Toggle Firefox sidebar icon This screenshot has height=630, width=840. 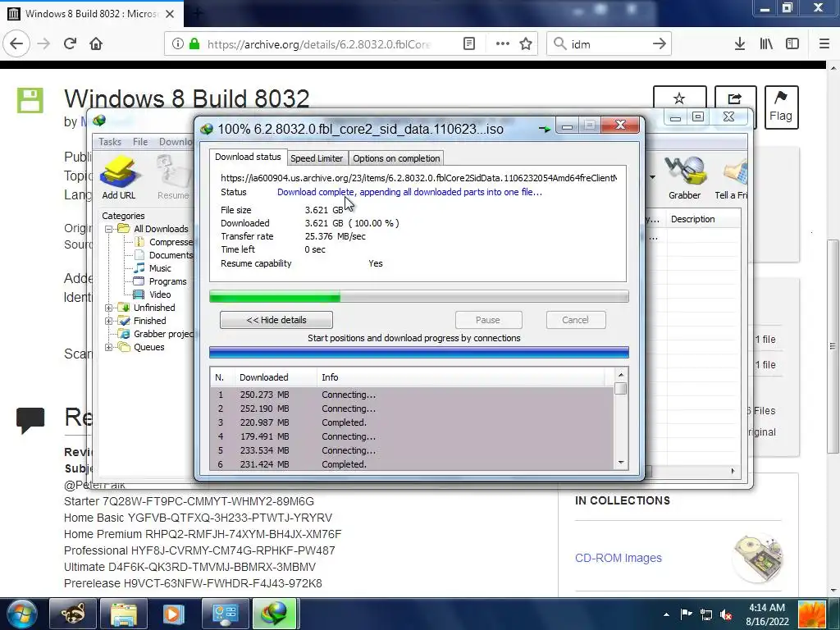(x=792, y=44)
